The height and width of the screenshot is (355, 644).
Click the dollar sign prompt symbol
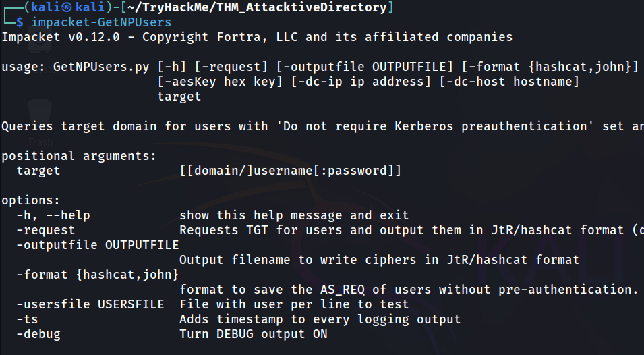pos(20,22)
